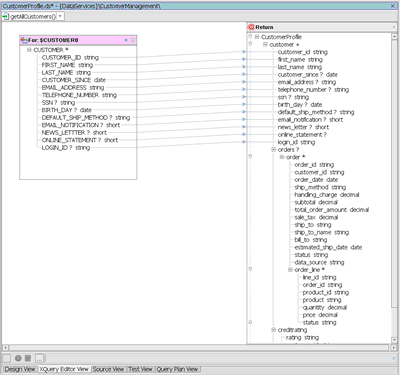Screen dimensions: 400x375
Task: Click the pin marker beside the order_line node
Action: pos(250,269)
